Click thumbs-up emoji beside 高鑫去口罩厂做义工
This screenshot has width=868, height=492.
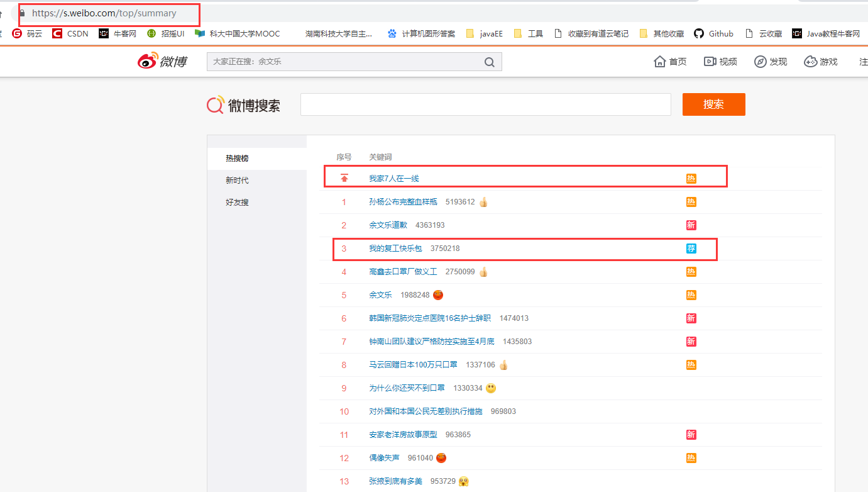pos(483,272)
